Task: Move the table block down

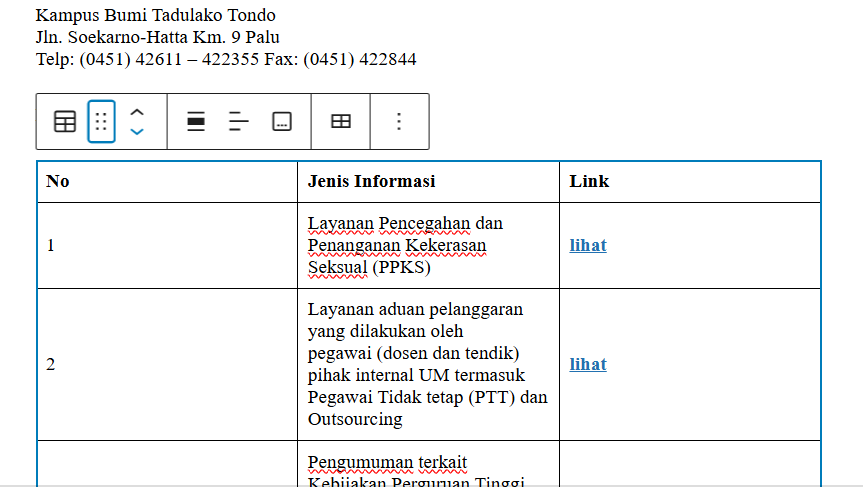Action: tap(138, 132)
